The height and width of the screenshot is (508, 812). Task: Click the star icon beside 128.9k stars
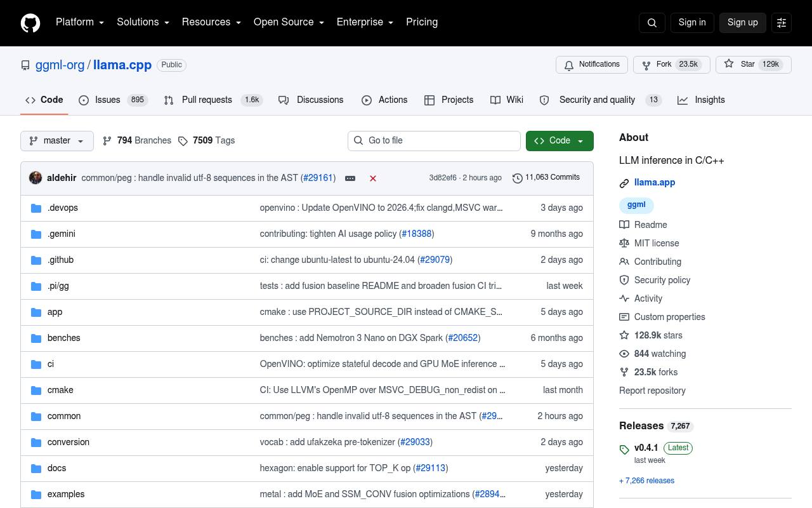[624, 335]
